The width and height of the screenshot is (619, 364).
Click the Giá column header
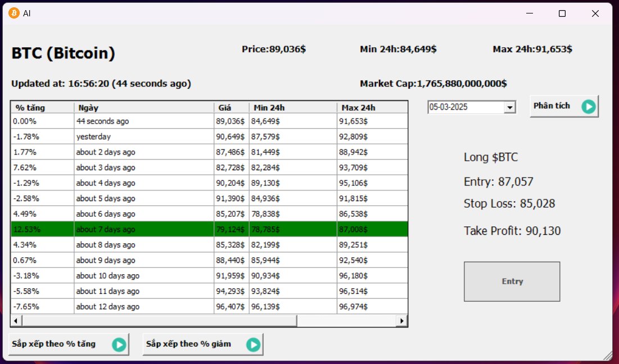pos(231,108)
